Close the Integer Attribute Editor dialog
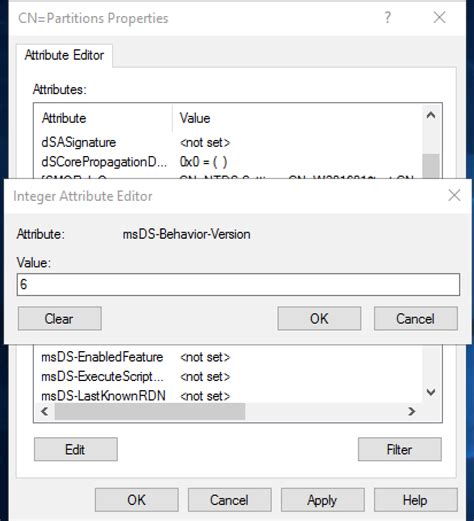Screen dimensions: 474x521 [x=454, y=196]
